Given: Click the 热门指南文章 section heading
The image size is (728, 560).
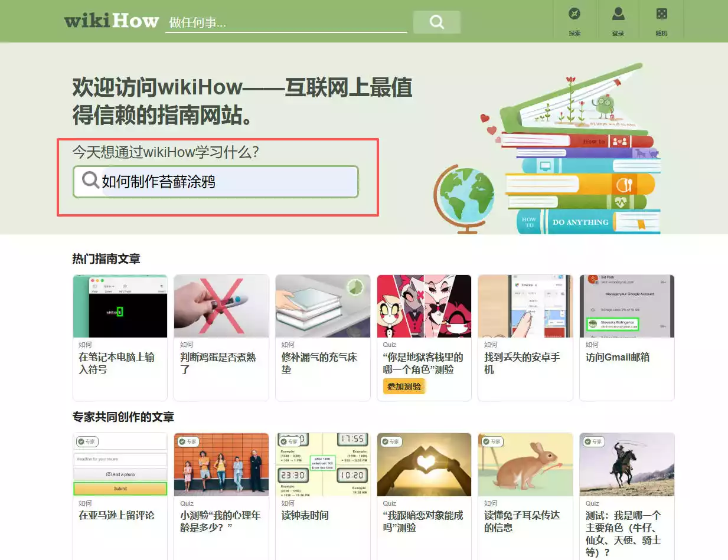Looking at the screenshot, I should tap(106, 258).
